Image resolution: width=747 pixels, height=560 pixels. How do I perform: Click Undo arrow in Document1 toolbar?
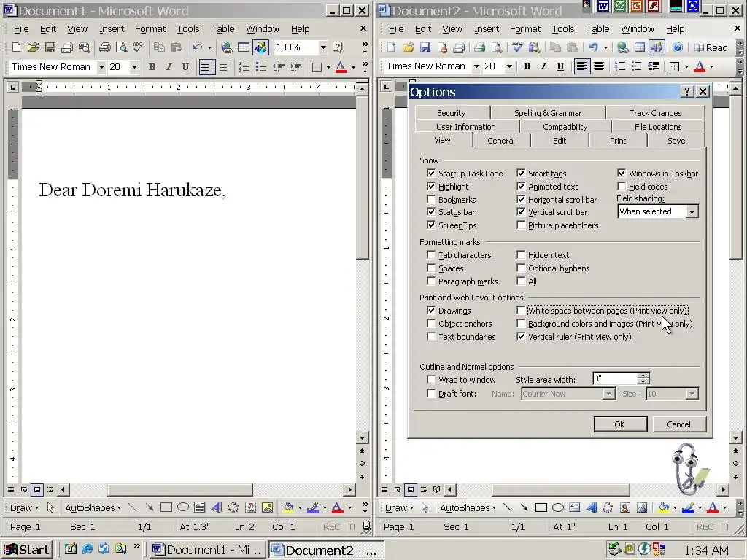click(x=197, y=47)
